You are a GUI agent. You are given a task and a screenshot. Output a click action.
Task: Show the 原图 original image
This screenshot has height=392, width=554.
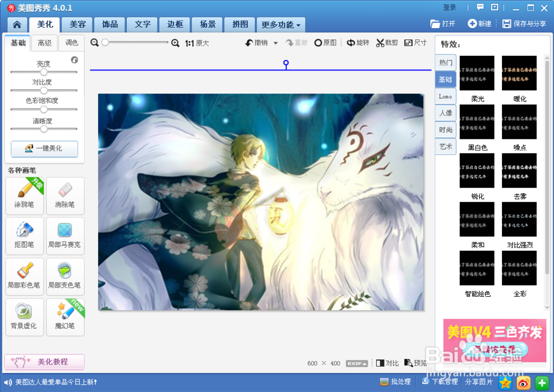[325, 43]
